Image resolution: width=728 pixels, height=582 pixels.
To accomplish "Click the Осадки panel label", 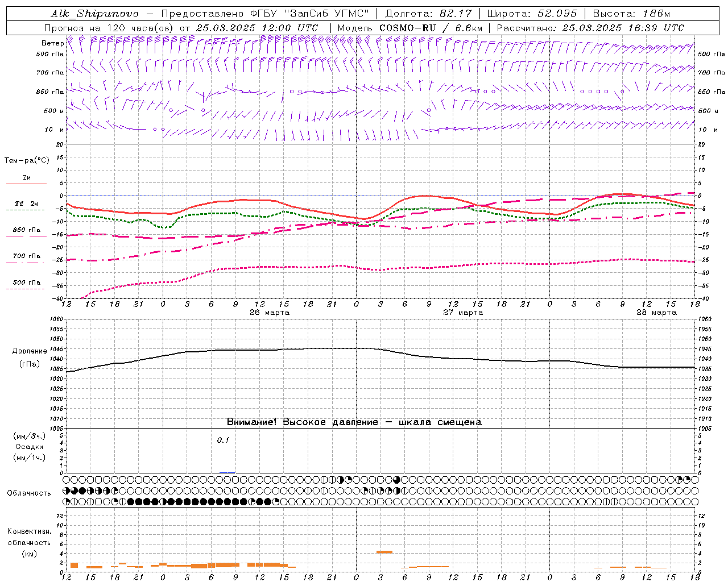I will pos(30,447).
